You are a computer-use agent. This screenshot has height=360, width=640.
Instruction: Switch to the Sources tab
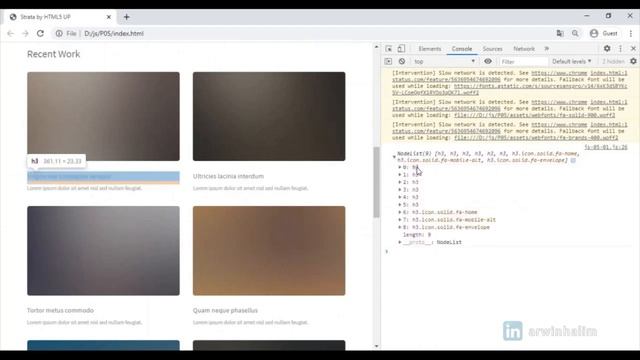pos(493,49)
